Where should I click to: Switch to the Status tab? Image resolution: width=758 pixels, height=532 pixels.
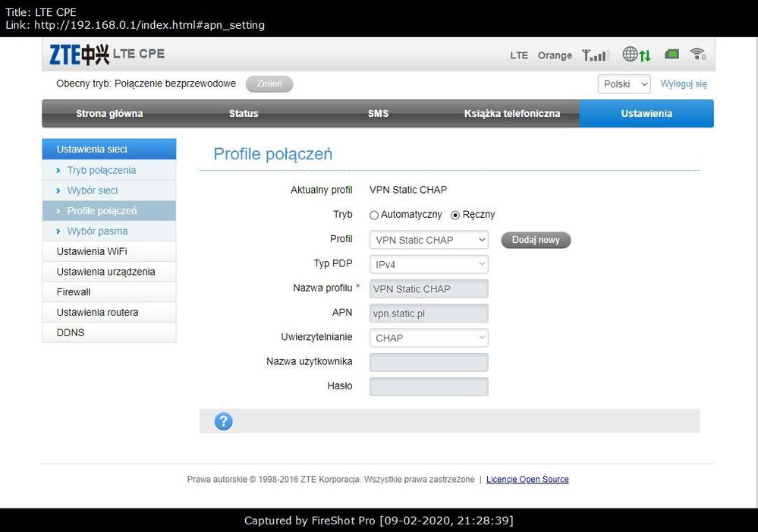pos(244,114)
